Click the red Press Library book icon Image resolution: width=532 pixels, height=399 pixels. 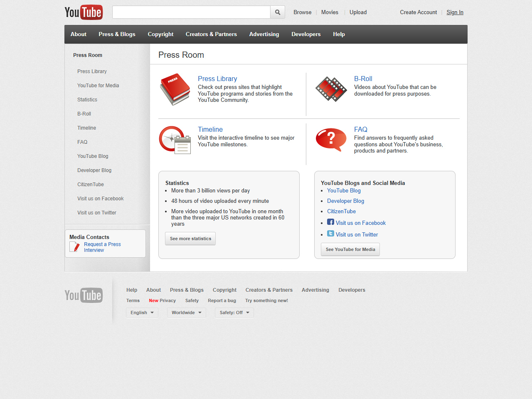175,89
